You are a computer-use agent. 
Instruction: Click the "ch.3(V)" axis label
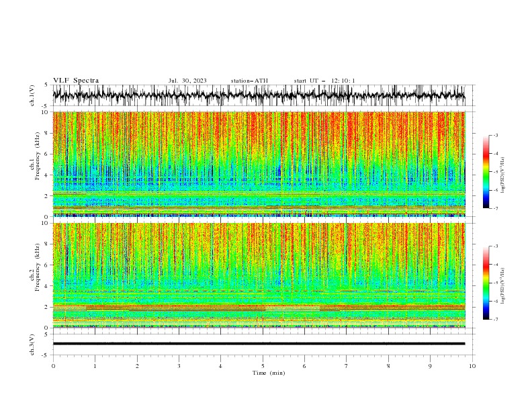click(x=32, y=345)
